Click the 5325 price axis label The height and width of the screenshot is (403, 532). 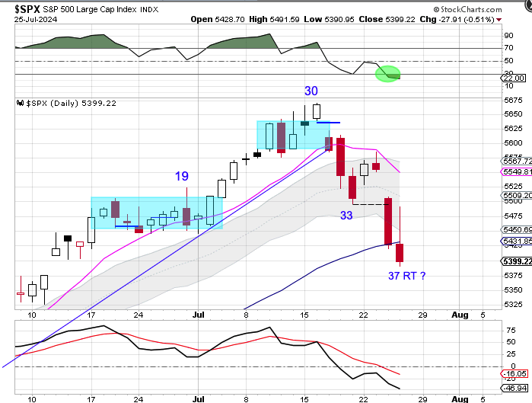pyautogui.click(x=513, y=304)
